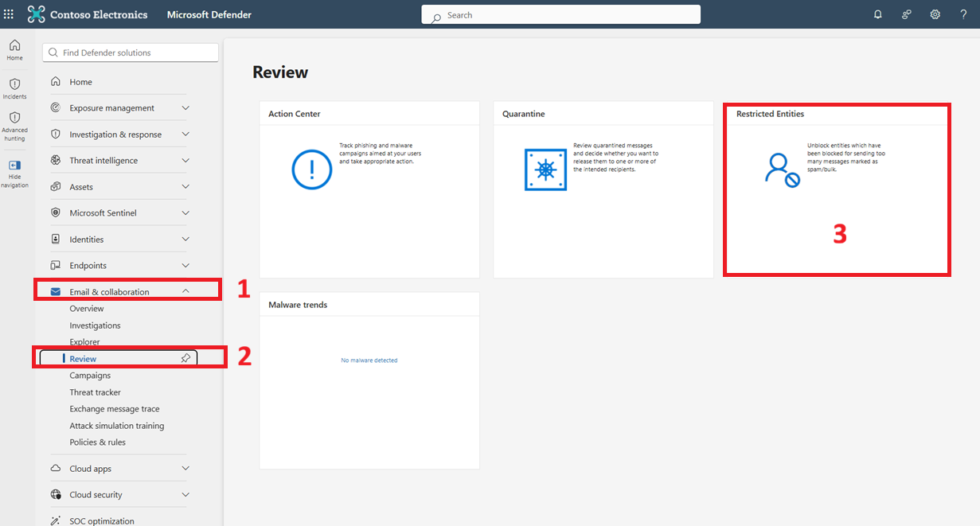This screenshot has width=980, height=526.
Task: Click the Threat intelligence icon
Action: tap(56, 160)
